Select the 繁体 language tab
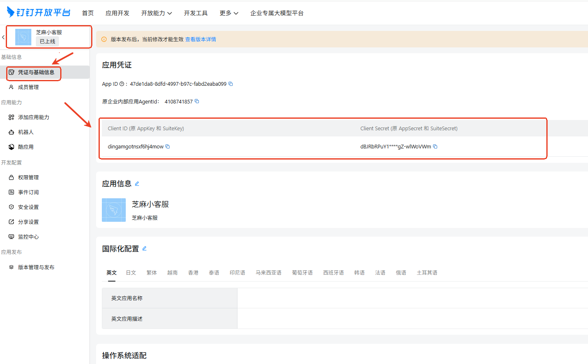The height and width of the screenshot is (364, 588). point(152,272)
